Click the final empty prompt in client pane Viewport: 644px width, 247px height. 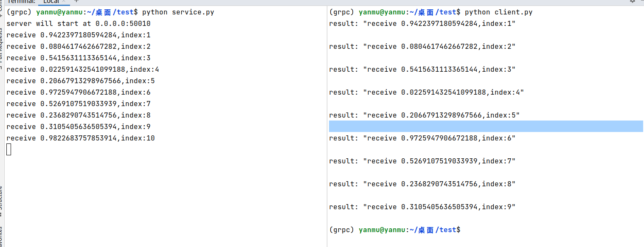click(x=395, y=230)
